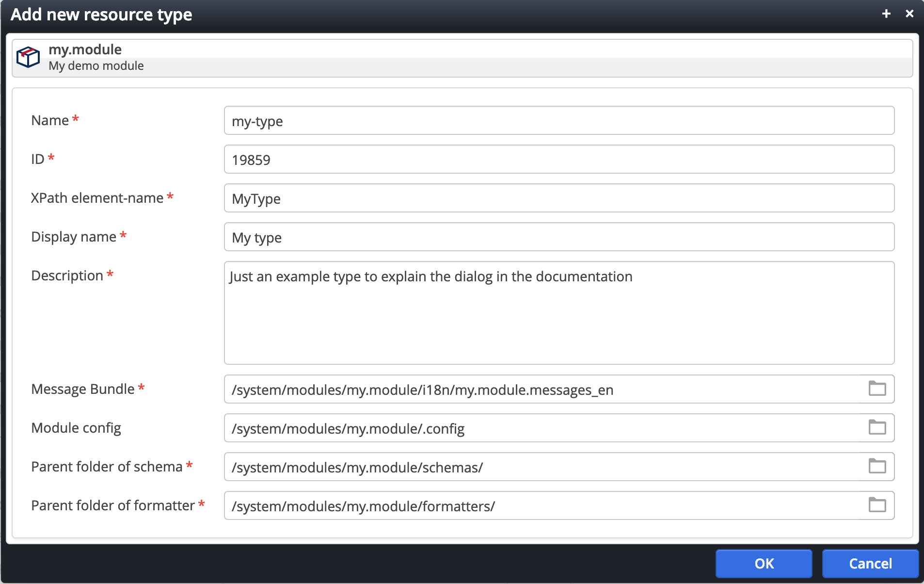
Task: Close the Add new resource type dialog
Action: click(909, 14)
